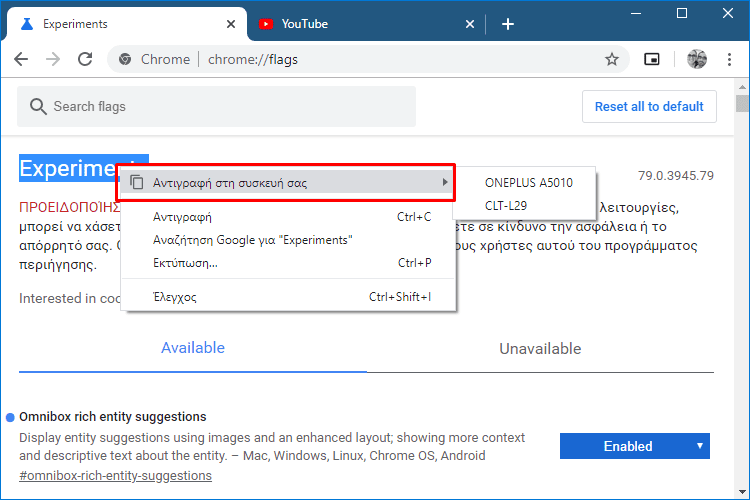Choose Αναζήτηση Google για "Experiments"

pyautogui.click(x=287, y=240)
